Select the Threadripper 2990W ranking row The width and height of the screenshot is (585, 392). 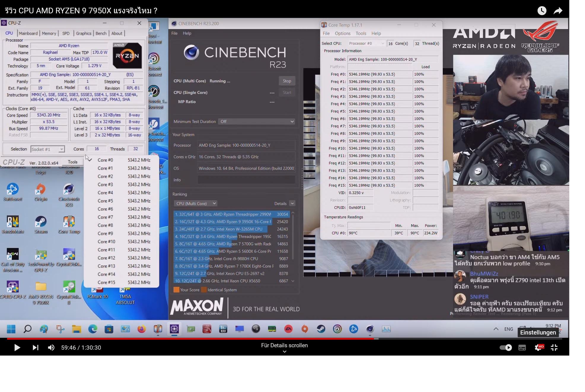231,214
